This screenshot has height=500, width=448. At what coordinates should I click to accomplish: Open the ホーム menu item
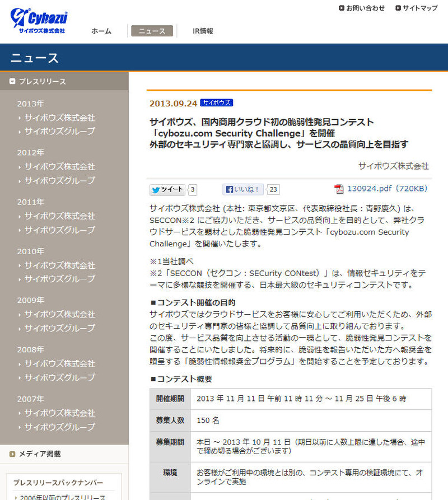[x=101, y=31]
